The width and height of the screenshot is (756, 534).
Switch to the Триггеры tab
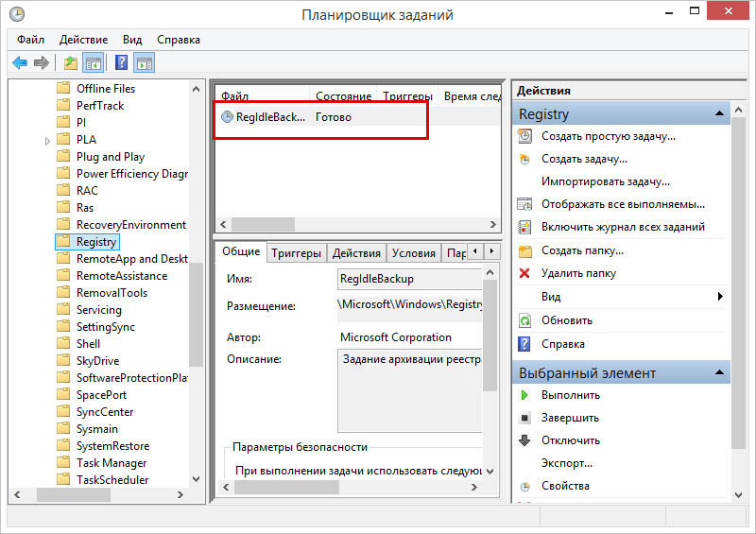pos(296,252)
